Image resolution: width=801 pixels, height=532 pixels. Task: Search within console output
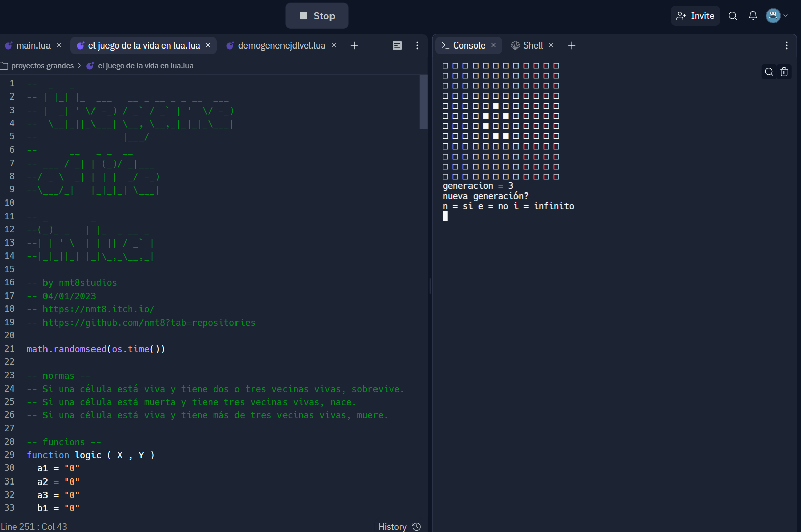coord(769,72)
